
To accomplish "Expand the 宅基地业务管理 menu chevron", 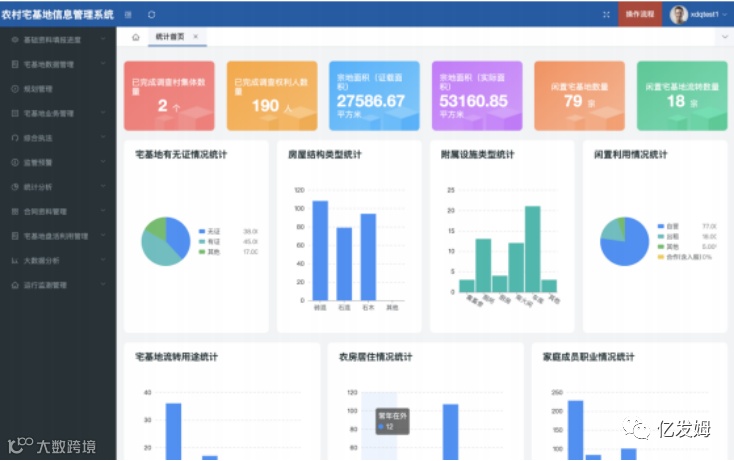I will pyautogui.click(x=103, y=113).
